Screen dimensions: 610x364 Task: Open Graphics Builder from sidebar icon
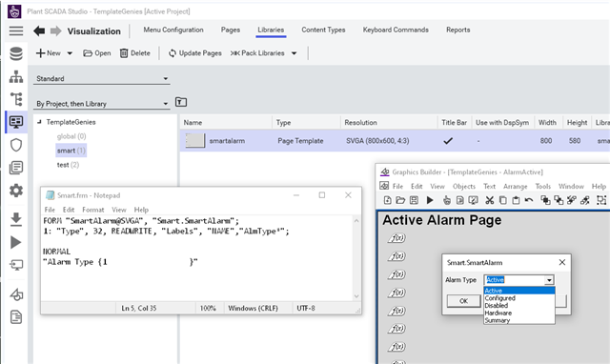(x=16, y=294)
